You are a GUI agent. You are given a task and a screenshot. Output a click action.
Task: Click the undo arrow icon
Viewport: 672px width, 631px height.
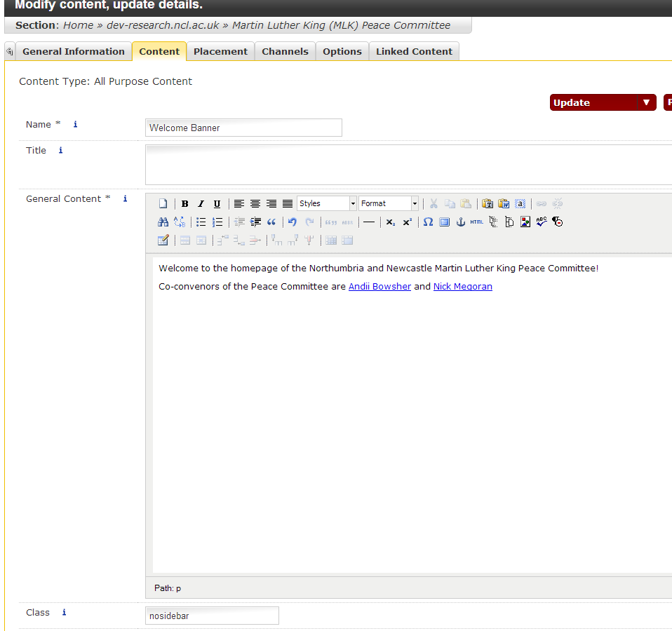pos(293,222)
